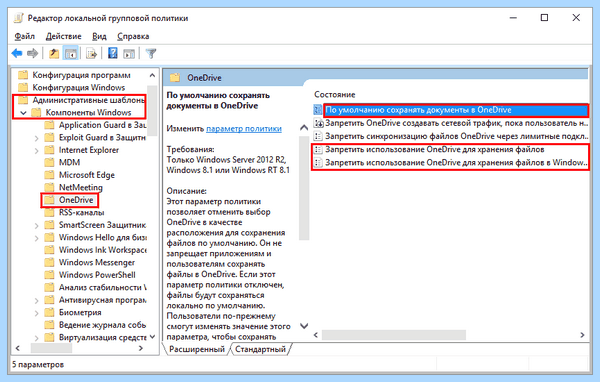
Task: Click the Filter funnel toolbar icon
Action: point(151,53)
